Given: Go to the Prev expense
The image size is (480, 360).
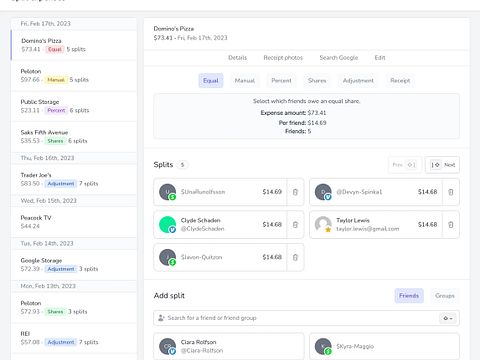Looking at the screenshot, I should (405, 165).
